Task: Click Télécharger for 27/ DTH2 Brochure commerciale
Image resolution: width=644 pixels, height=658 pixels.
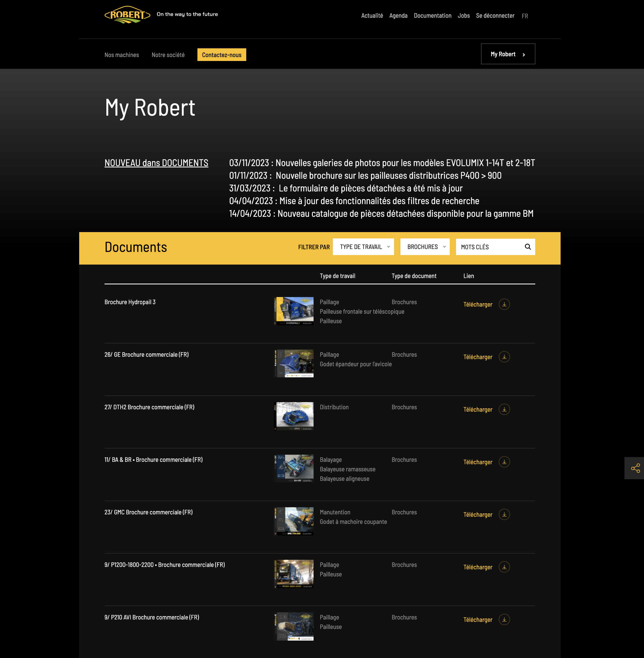Action: click(477, 409)
